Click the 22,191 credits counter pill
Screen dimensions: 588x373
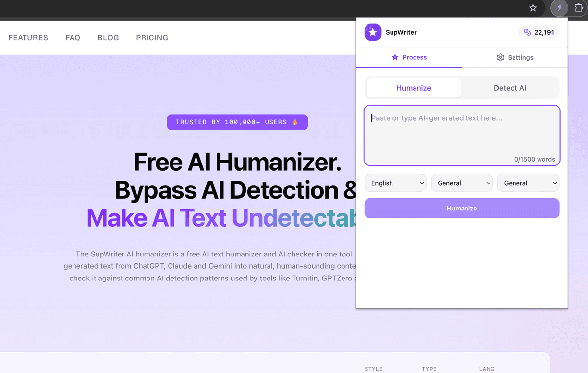539,32
